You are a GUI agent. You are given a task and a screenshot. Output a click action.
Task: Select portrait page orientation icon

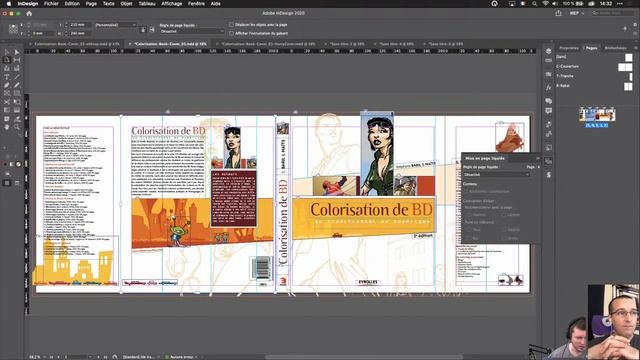143,29
